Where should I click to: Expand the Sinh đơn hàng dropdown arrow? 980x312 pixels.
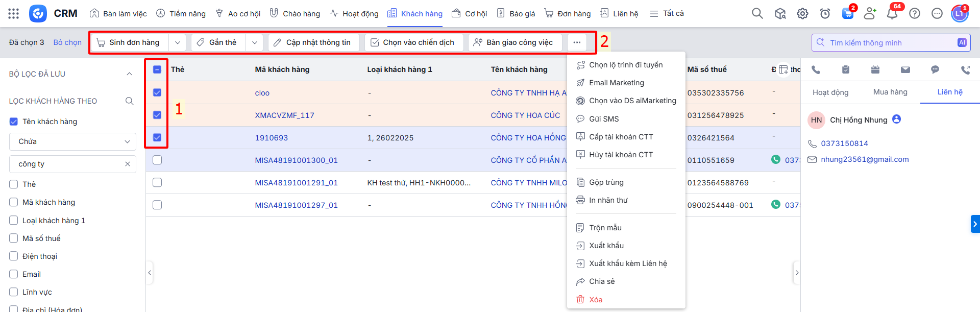177,42
